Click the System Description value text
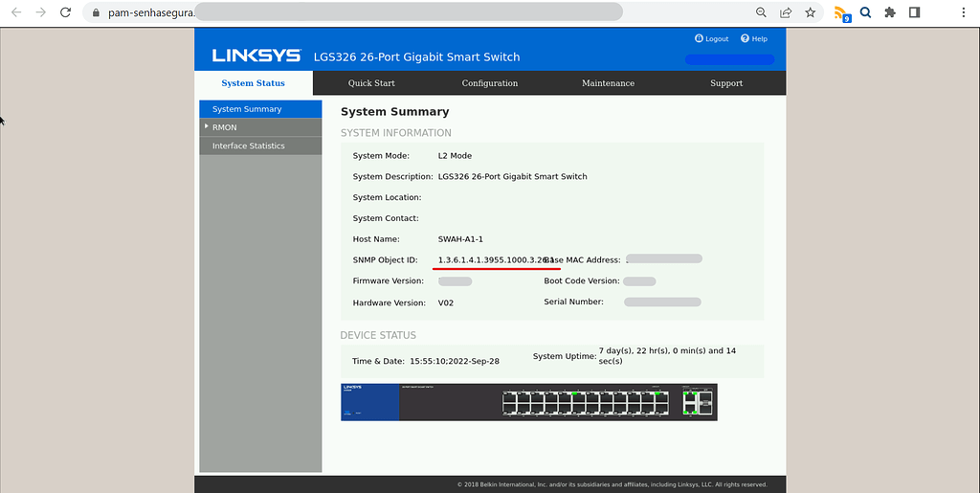Screen dimensions: 980x493 coord(513,177)
